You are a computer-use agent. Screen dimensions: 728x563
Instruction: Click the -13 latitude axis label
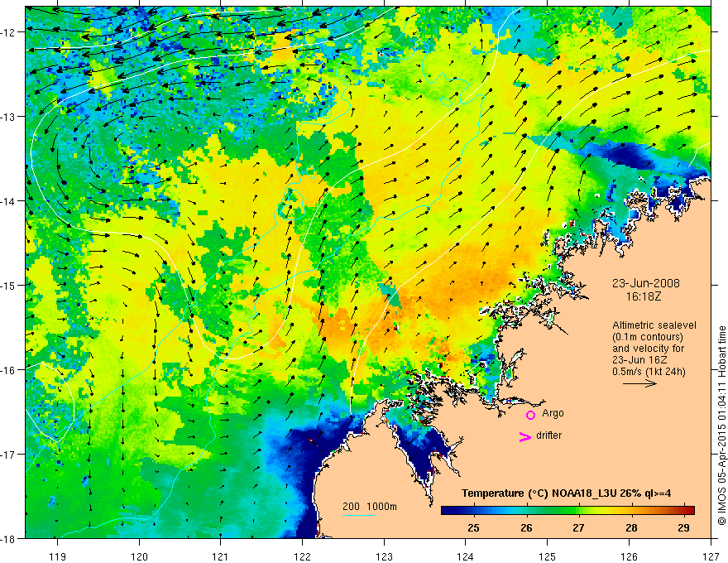(10, 117)
